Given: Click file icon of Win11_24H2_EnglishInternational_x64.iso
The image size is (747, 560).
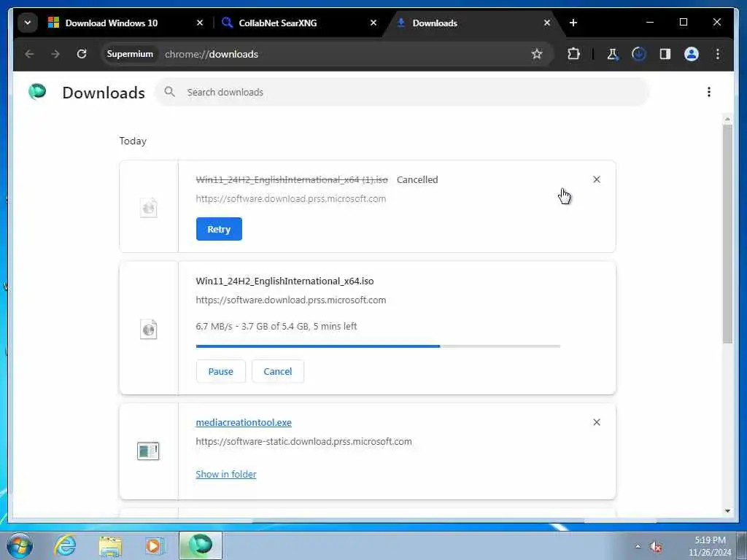Looking at the screenshot, I should (x=149, y=329).
